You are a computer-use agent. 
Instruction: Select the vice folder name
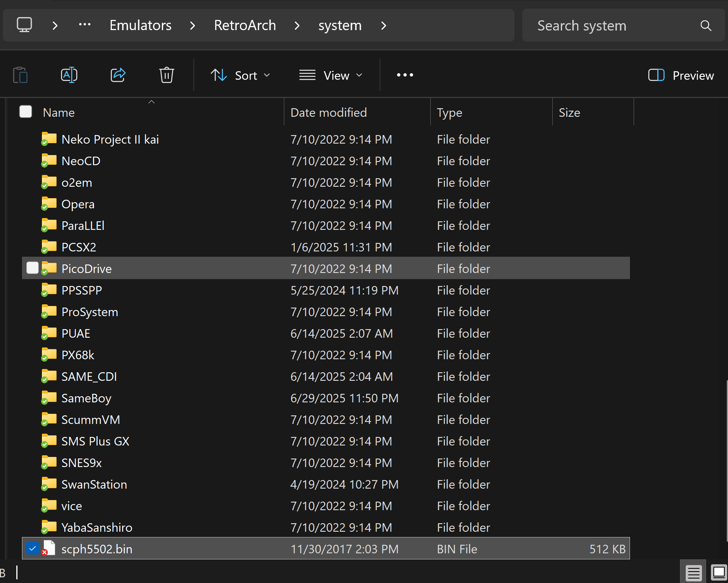[72, 506]
